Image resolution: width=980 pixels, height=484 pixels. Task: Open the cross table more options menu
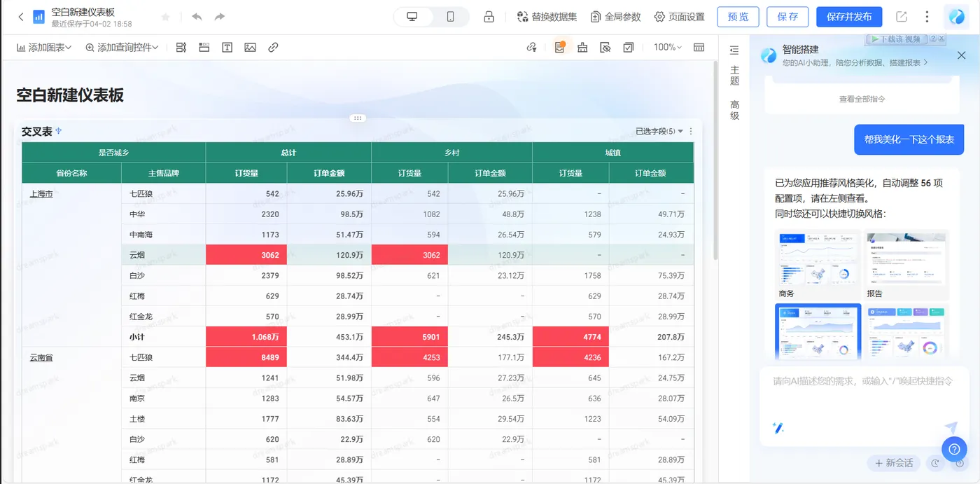pyautogui.click(x=691, y=131)
